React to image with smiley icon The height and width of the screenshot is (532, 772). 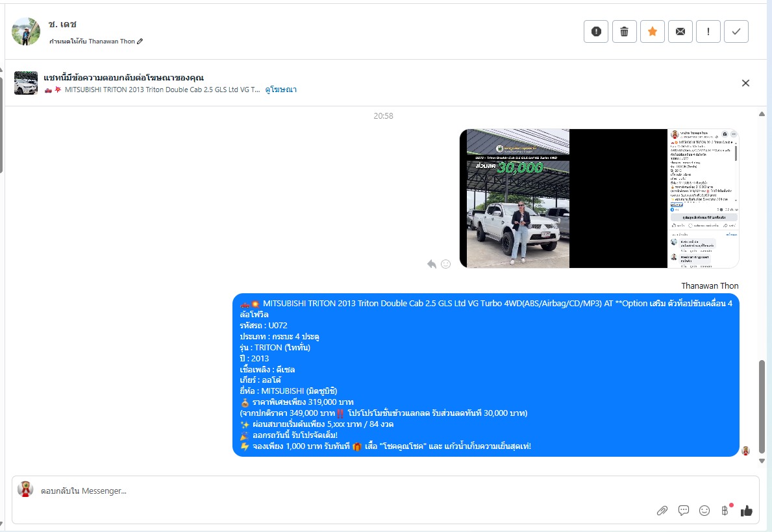[x=445, y=264]
